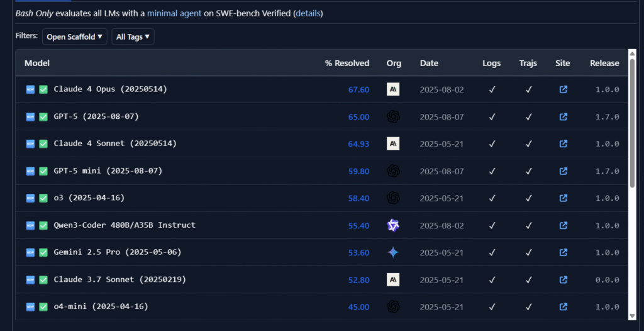The image size is (644, 331).
Task: Sort table by Model column header
Action: (37, 64)
